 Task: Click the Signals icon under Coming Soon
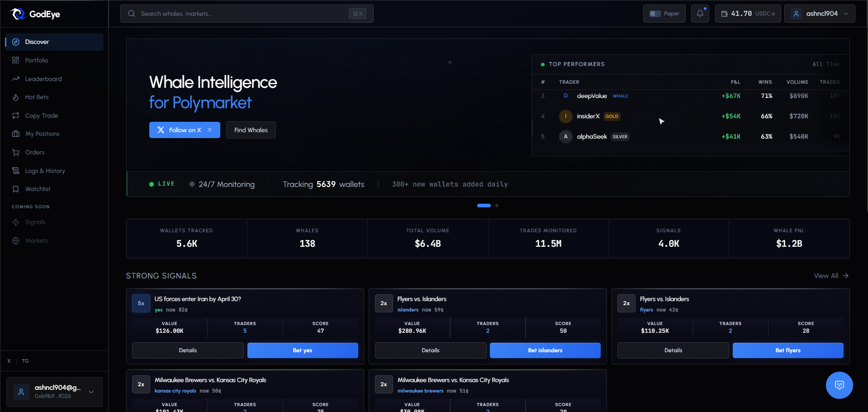click(16, 222)
